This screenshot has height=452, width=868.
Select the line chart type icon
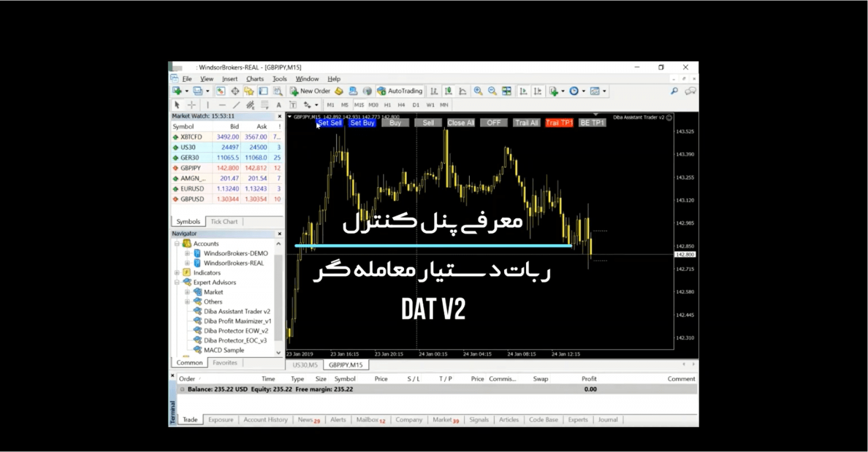[462, 91]
